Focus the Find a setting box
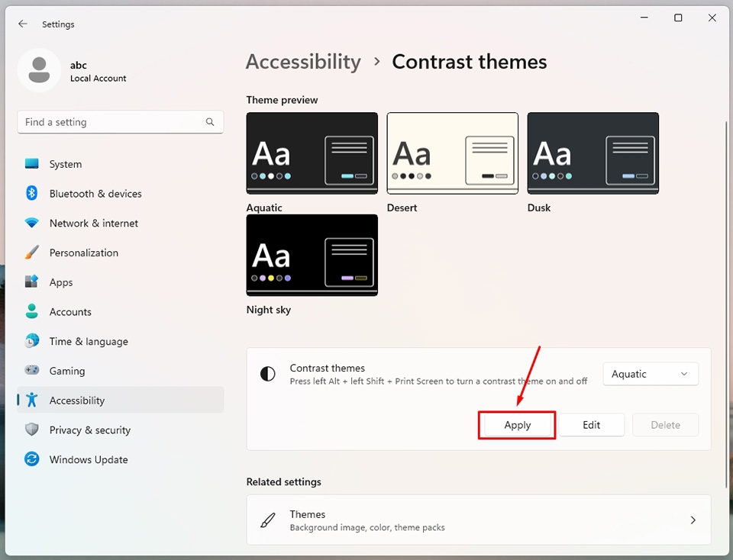The height and width of the screenshot is (560, 733). click(x=121, y=122)
